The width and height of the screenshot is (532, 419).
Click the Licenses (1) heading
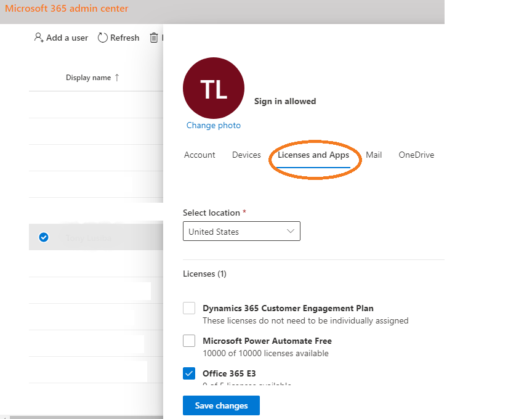[204, 274]
